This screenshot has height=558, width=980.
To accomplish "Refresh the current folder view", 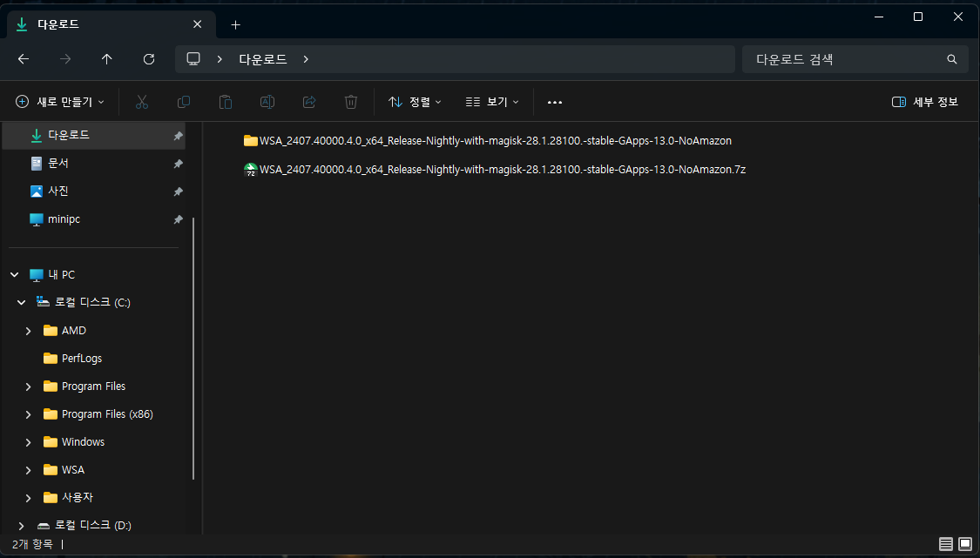I will tap(149, 59).
